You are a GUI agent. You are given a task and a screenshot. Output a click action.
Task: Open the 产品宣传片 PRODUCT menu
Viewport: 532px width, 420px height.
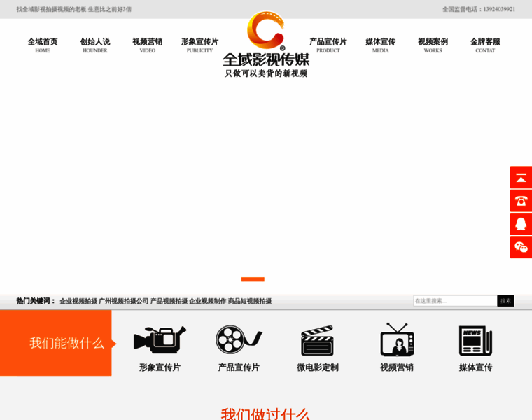[328, 45]
